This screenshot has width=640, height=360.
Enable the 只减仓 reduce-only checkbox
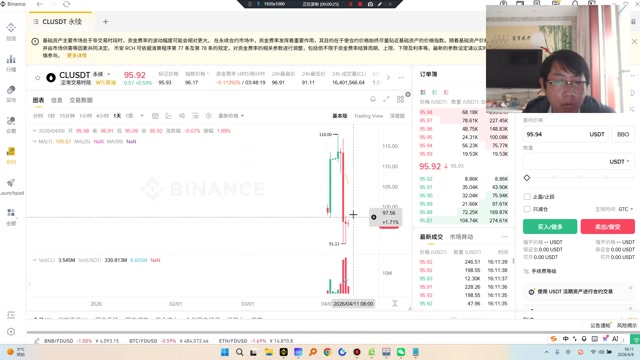pos(527,209)
